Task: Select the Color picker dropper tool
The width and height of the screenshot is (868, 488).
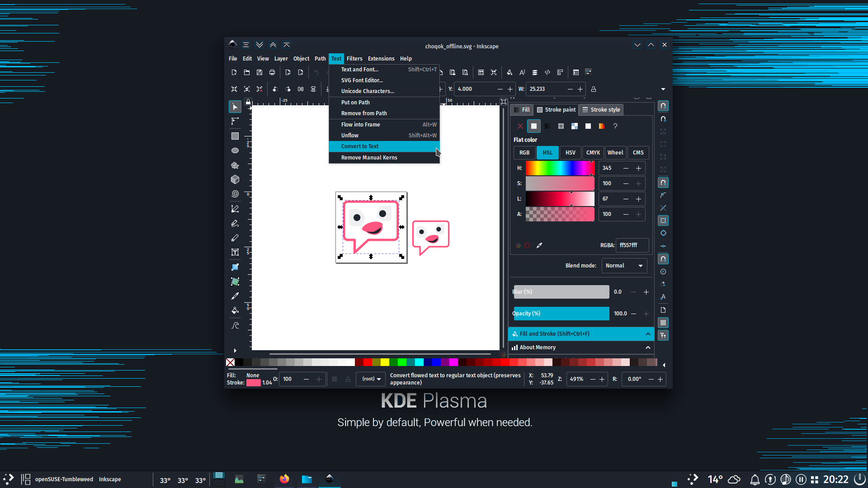Action: pyautogui.click(x=235, y=296)
